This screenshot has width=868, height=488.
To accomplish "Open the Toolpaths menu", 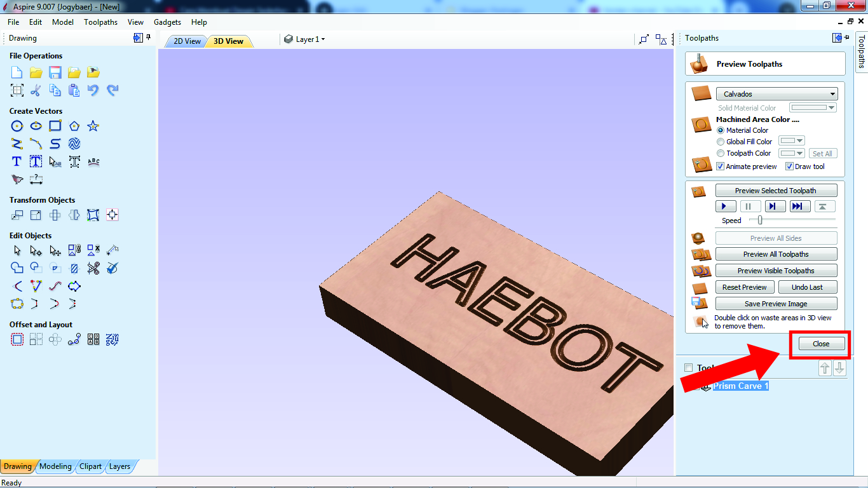I will (100, 22).
